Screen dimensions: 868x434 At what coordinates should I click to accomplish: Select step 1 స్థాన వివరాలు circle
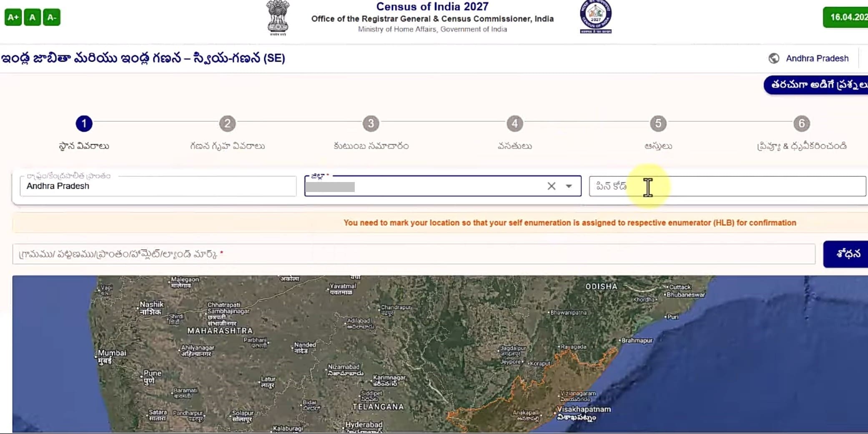84,123
